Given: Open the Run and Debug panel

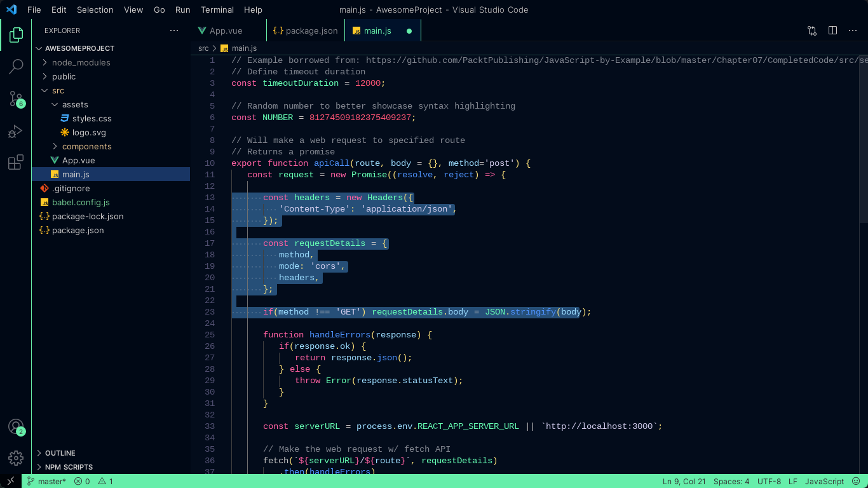Looking at the screenshot, I should point(15,132).
